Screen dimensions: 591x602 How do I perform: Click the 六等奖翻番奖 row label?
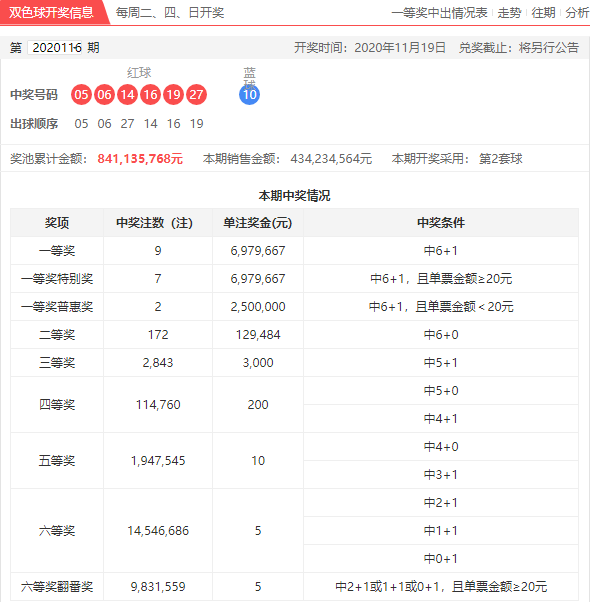[57, 587]
